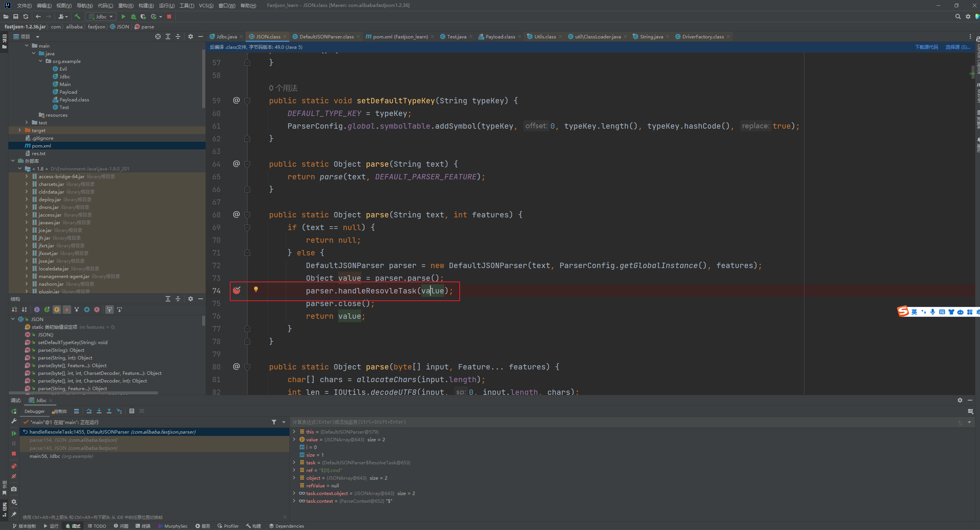Open Profiler tool window button
This screenshot has width=980, height=530.
(x=228, y=526)
